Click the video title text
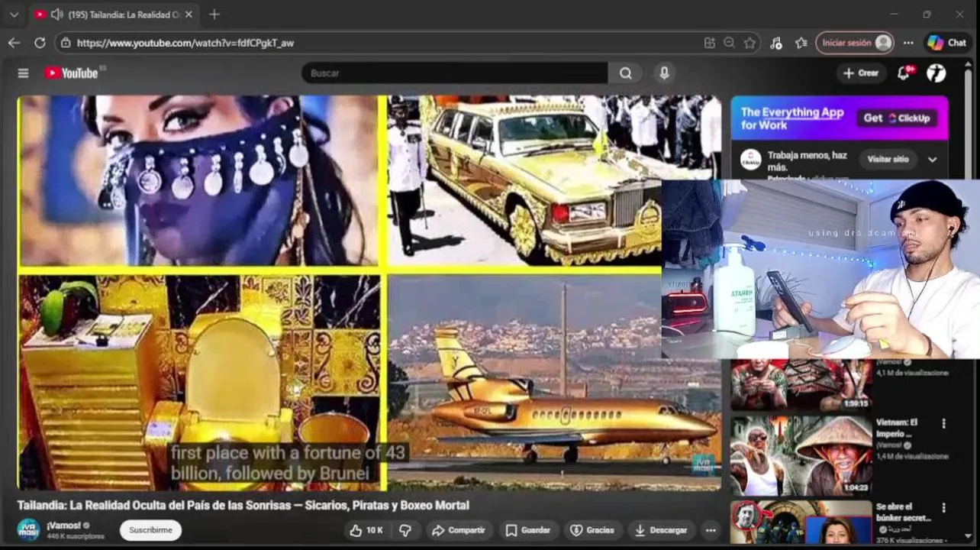This screenshot has height=550, width=980. tap(243, 505)
